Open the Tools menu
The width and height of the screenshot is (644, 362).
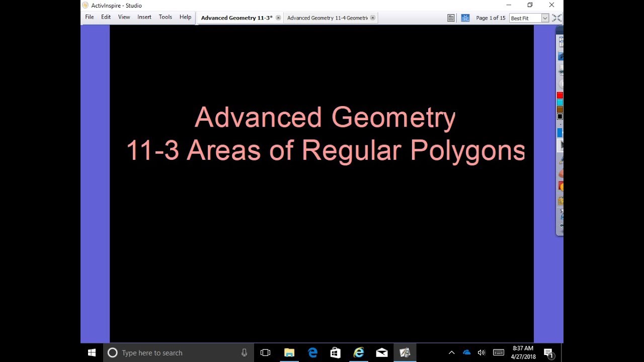[166, 17]
